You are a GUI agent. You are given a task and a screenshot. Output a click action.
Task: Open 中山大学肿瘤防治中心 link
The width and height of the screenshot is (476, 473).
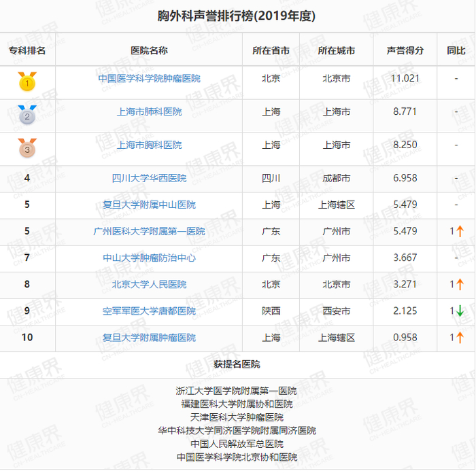click(x=149, y=258)
